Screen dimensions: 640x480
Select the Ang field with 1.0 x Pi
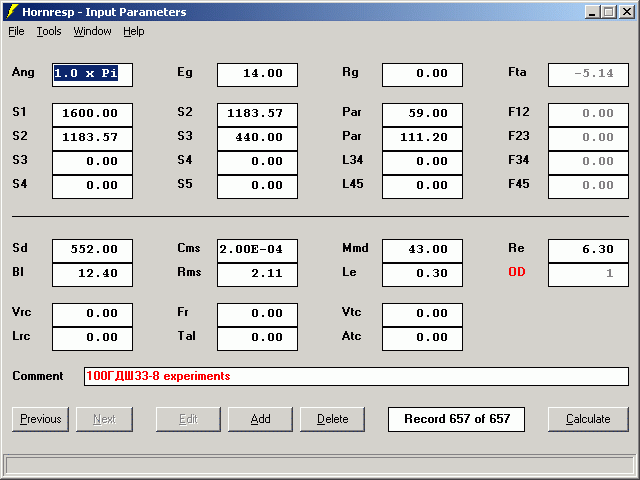92,75
